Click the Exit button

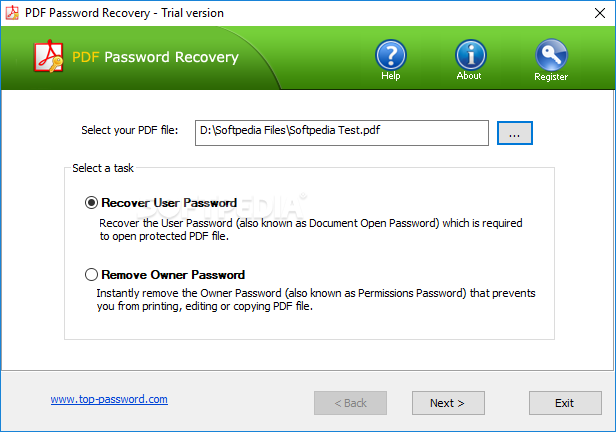(x=565, y=403)
